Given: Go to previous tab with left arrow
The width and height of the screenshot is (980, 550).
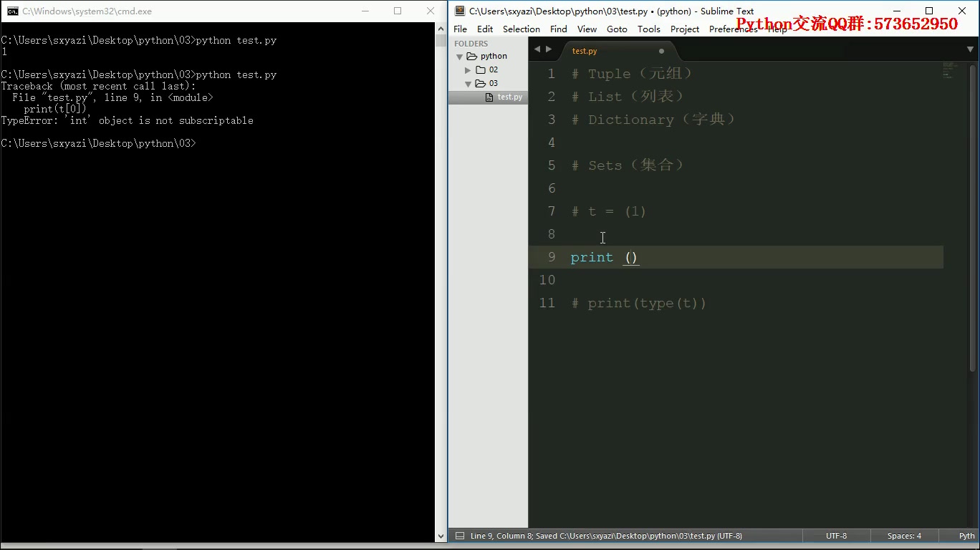Looking at the screenshot, I should pyautogui.click(x=537, y=49).
